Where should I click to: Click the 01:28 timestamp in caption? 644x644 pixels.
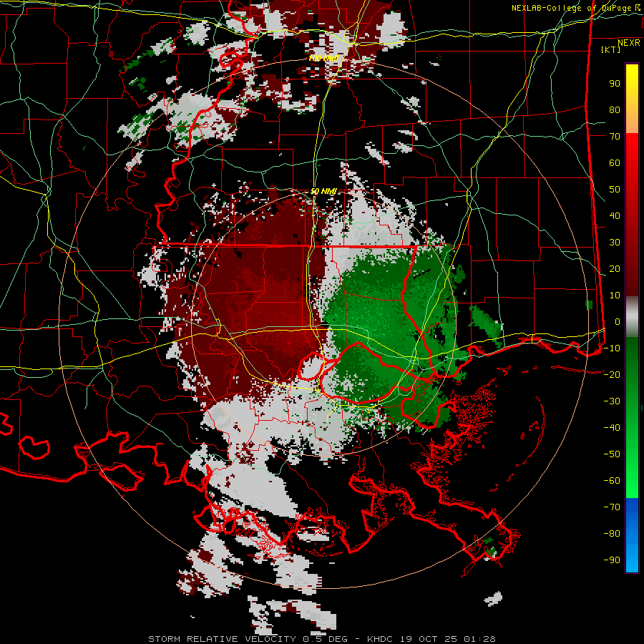pos(479,639)
